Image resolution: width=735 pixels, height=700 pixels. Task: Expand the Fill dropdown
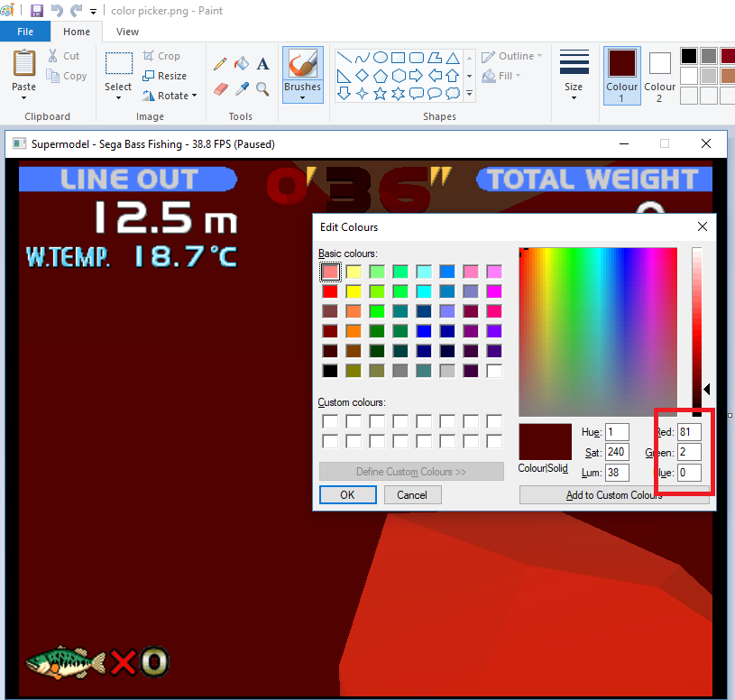pyautogui.click(x=518, y=76)
